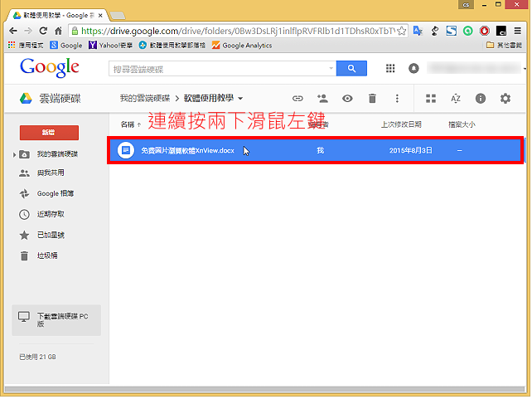Click the red 新增 button

click(x=49, y=133)
